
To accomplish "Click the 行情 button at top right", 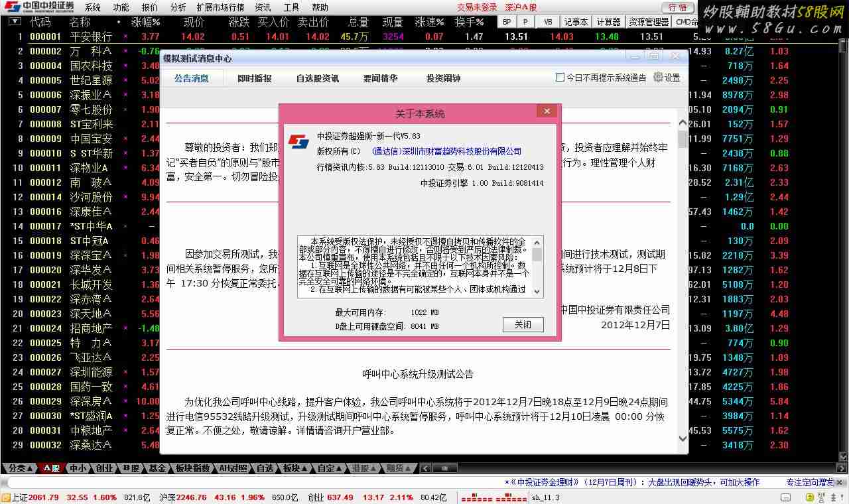I will (x=678, y=7).
